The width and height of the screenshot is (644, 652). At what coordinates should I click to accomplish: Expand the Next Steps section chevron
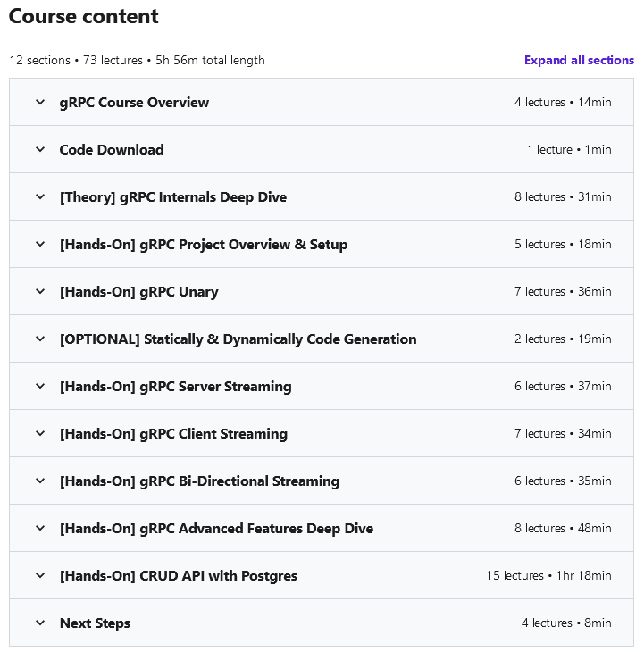click(x=40, y=623)
